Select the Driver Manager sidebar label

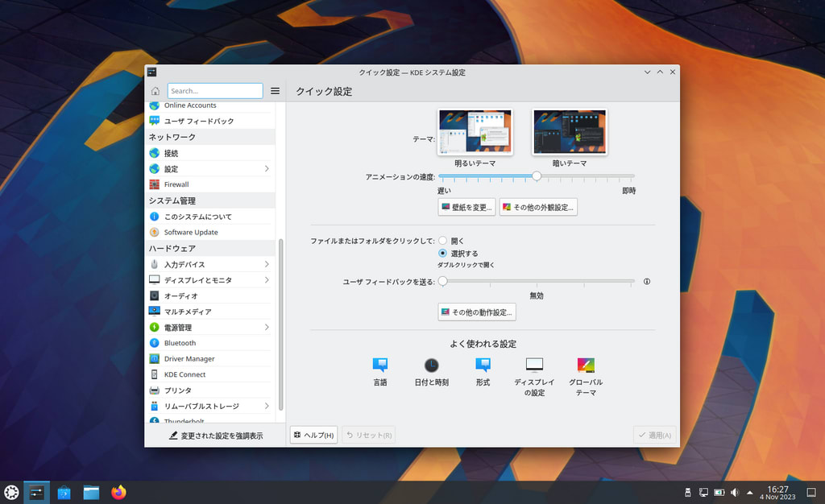point(189,359)
